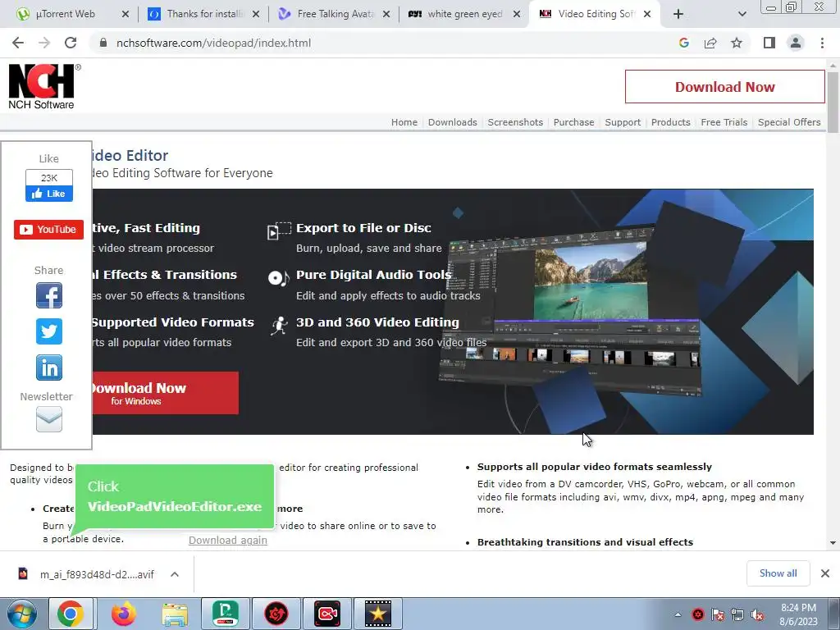This screenshot has width=840, height=630.
Task: Open the screen recorder taskbar icon
Action: (x=327, y=614)
